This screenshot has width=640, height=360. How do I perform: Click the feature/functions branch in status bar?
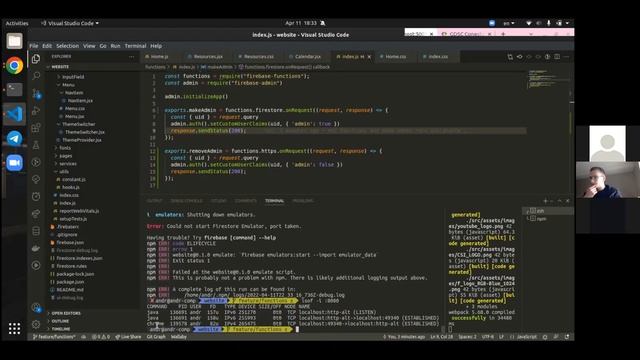[54, 337]
